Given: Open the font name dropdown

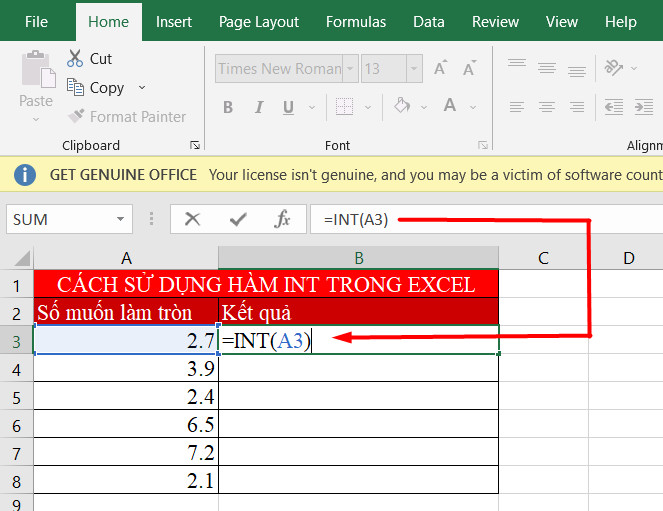Looking at the screenshot, I should (351, 68).
